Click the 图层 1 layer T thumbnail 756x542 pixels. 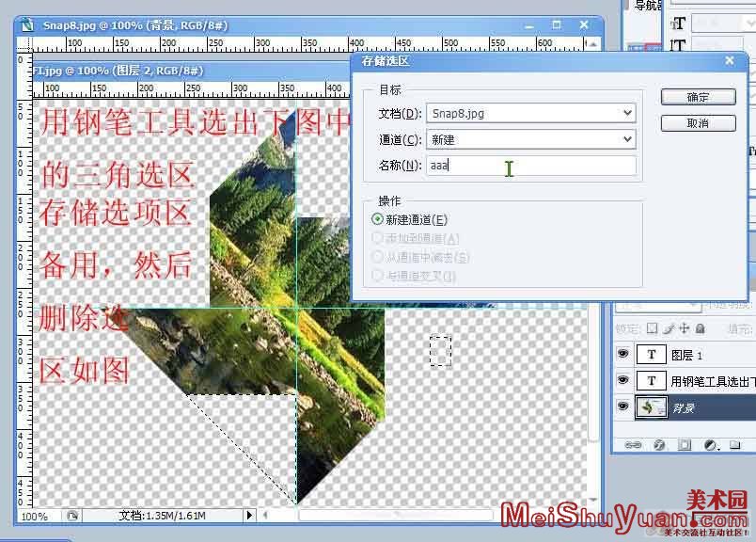(652, 355)
